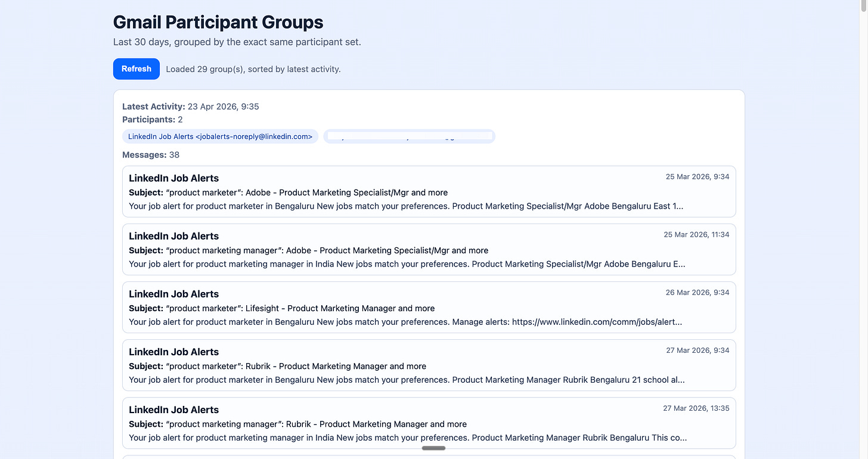The width and height of the screenshot is (868, 459).
Task: Click the 'Loaded 29 group(s)' status text
Action: [x=253, y=69]
